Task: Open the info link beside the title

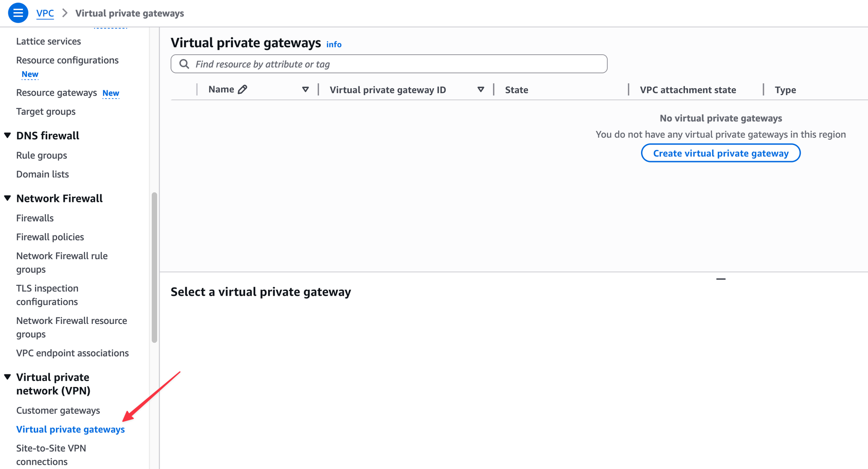Action: (x=334, y=44)
